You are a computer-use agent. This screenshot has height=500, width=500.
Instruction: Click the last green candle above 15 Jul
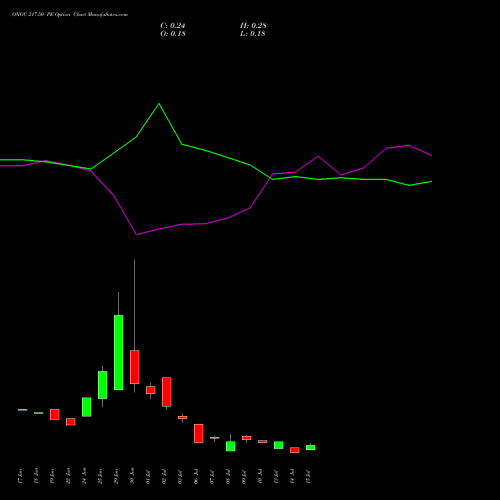point(311,447)
